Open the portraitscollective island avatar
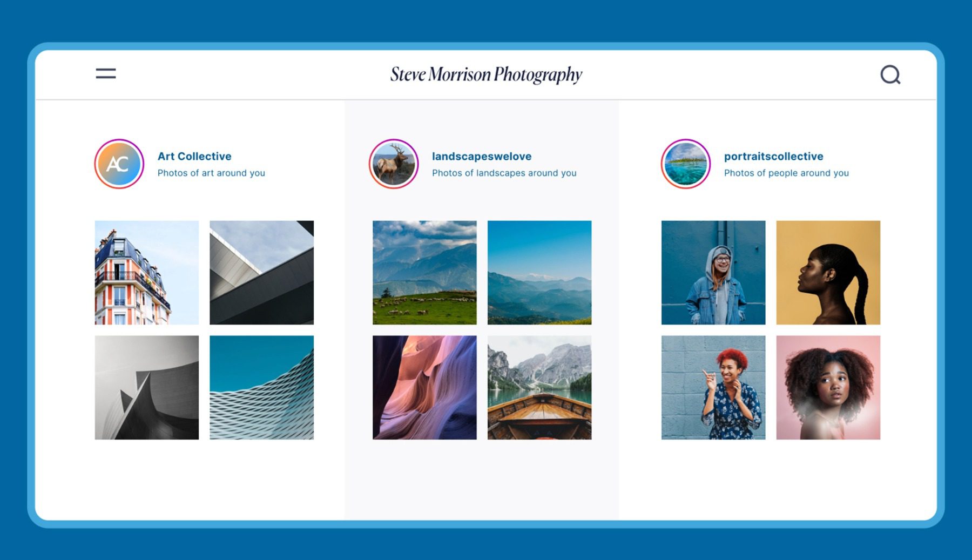The width and height of the screenshot is (972, 560). [686, 164]
